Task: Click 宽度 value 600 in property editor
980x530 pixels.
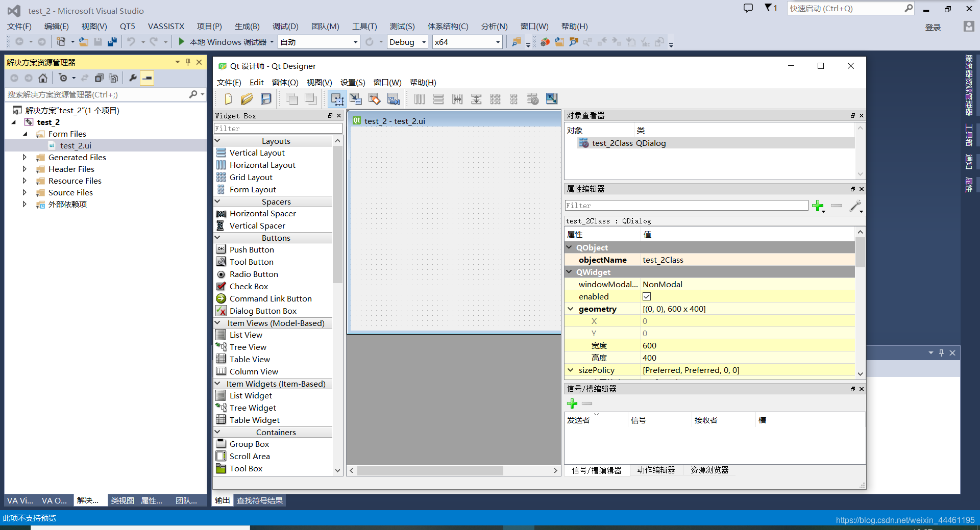Action: click(748, 345)
